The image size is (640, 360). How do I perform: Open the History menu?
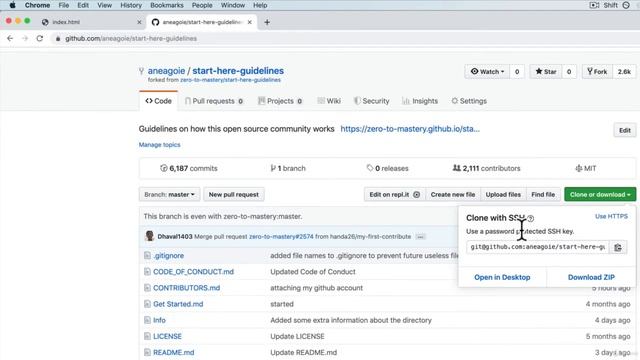point(131,5)
